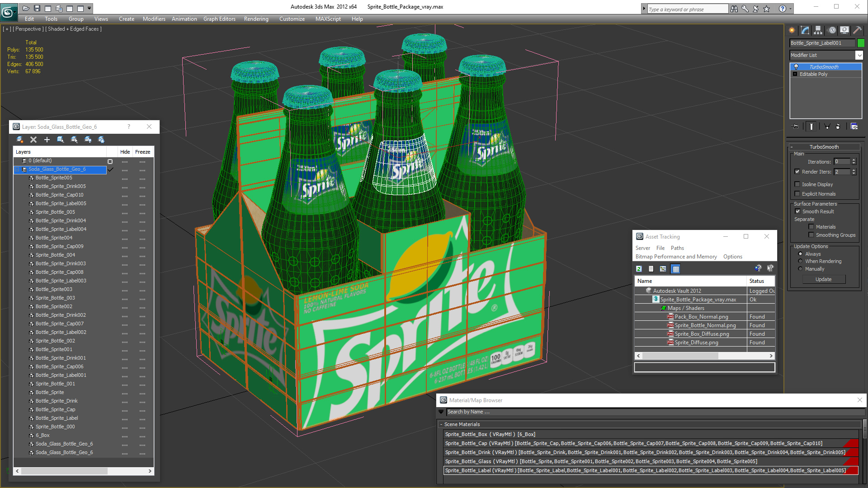Click Configure Modifier Sets icon
This screenshot has width=868, height=488.
tap(854, 127)
